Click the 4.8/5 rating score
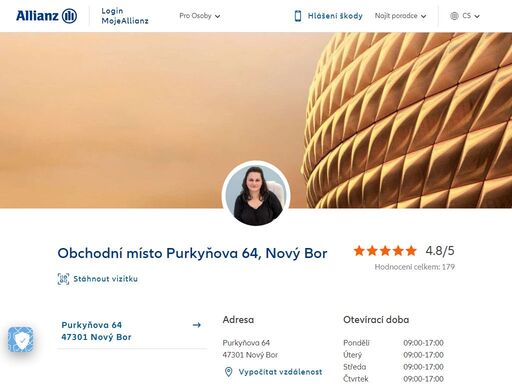512x384 pixels. click(440, 251)
